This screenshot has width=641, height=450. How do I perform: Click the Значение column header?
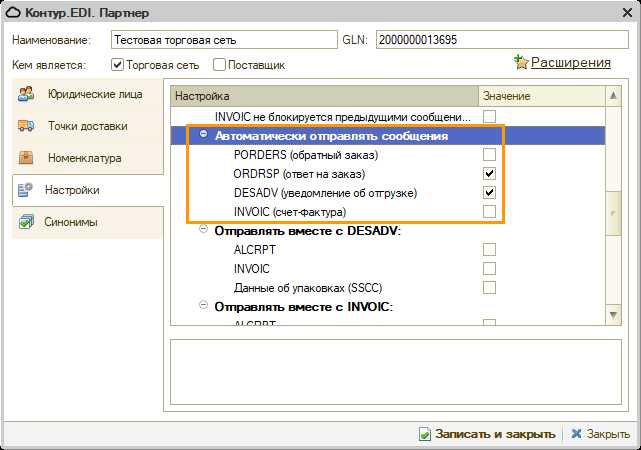coord(542,96)
